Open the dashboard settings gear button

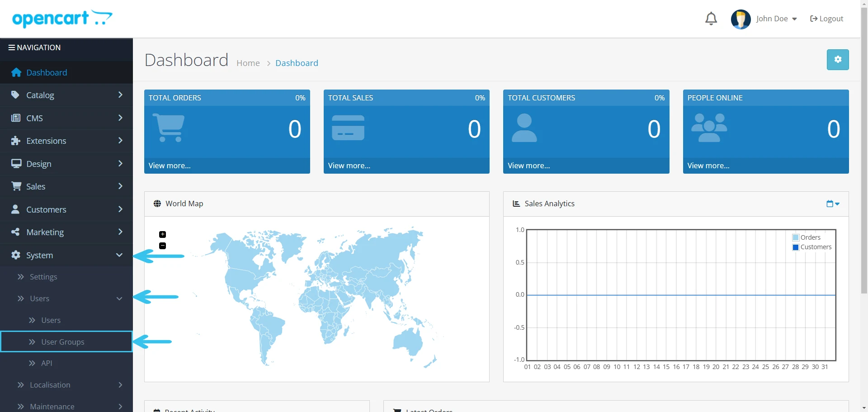coord(837,60)
